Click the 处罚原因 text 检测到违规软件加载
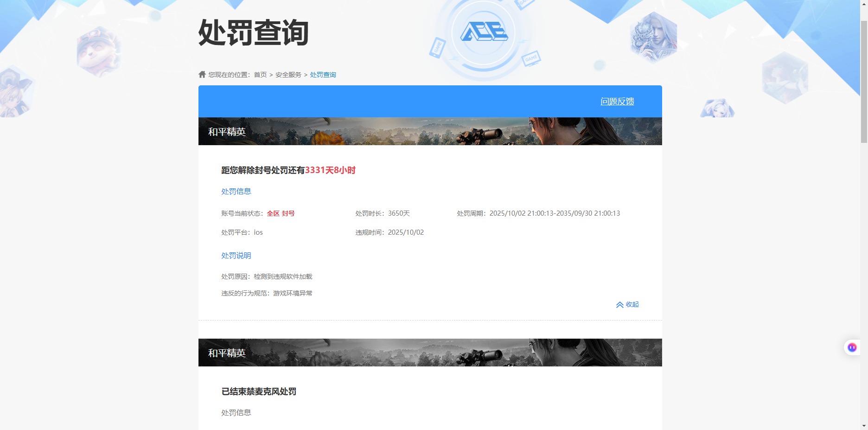868x430 pixels. 283,276
